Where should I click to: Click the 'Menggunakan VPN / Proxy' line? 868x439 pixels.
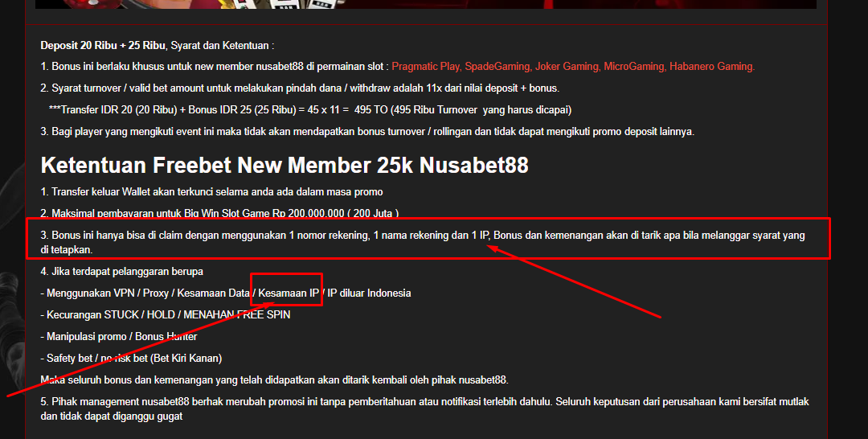226,293
